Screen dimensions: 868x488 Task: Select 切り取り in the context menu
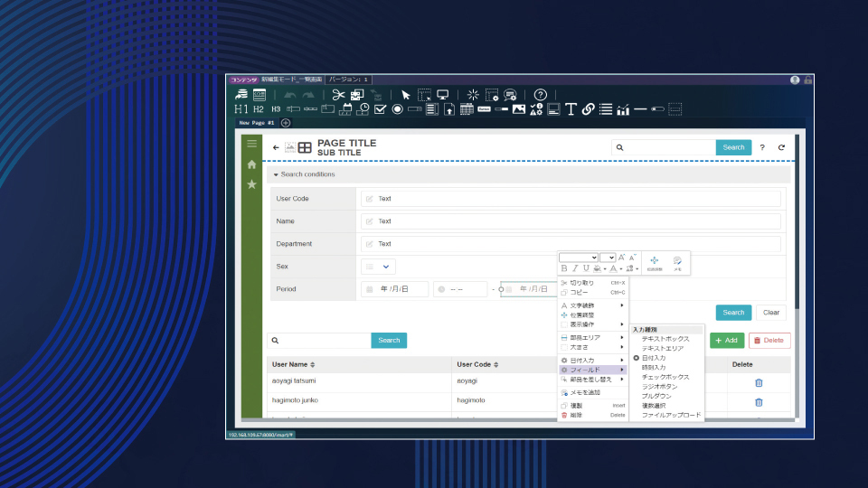pos(581,283)
